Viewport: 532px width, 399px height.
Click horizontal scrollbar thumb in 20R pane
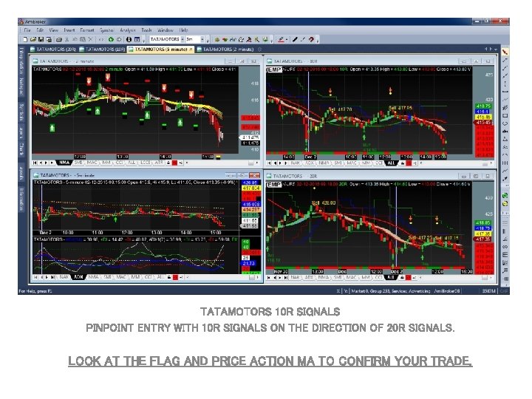pos(485,278)
